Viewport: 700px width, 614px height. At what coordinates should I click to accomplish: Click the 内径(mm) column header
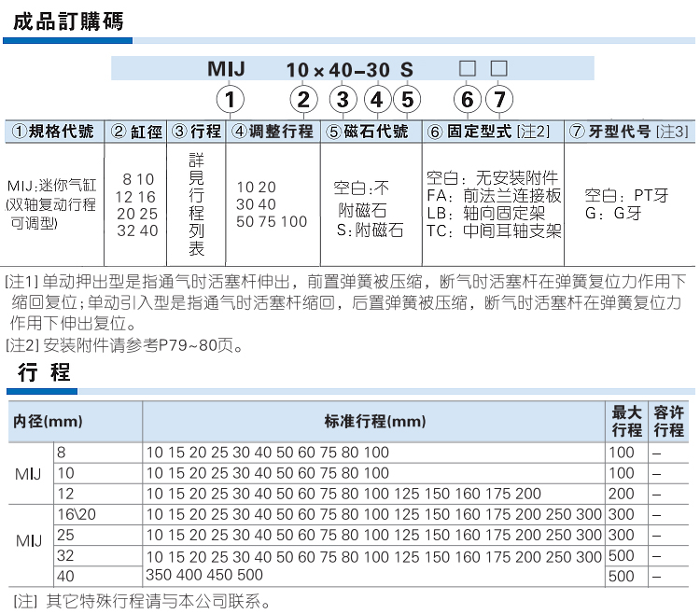point(42,422)
